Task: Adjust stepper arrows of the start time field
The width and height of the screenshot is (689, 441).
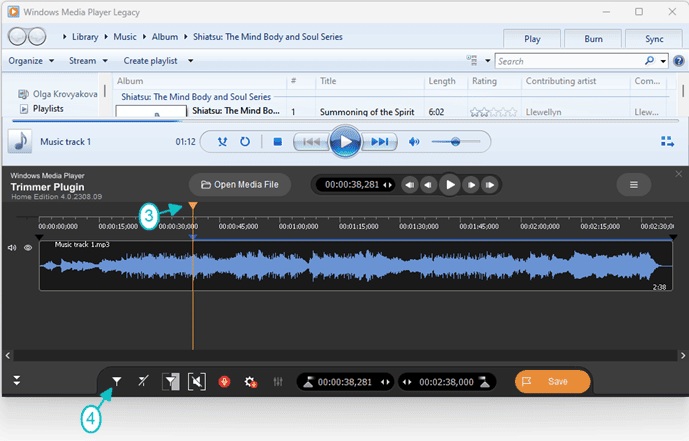Action: click(385, 382)
